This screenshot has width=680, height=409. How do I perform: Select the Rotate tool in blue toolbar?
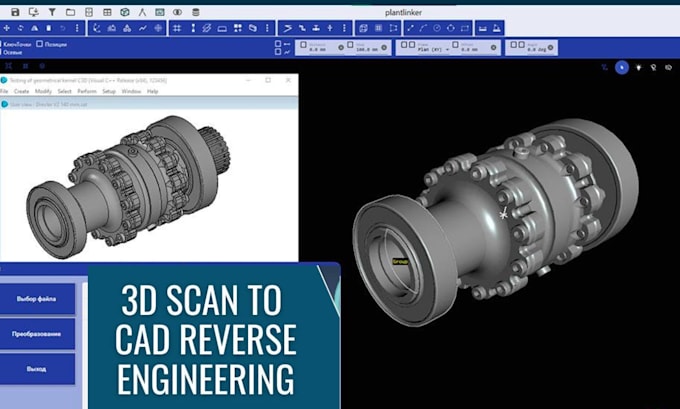click(20, 28)
